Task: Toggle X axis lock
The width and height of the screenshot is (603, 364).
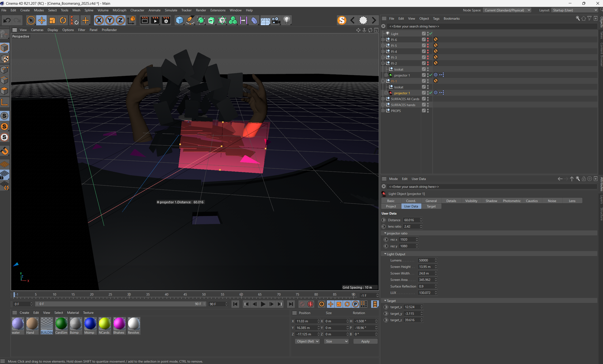Action: point(99,20)
